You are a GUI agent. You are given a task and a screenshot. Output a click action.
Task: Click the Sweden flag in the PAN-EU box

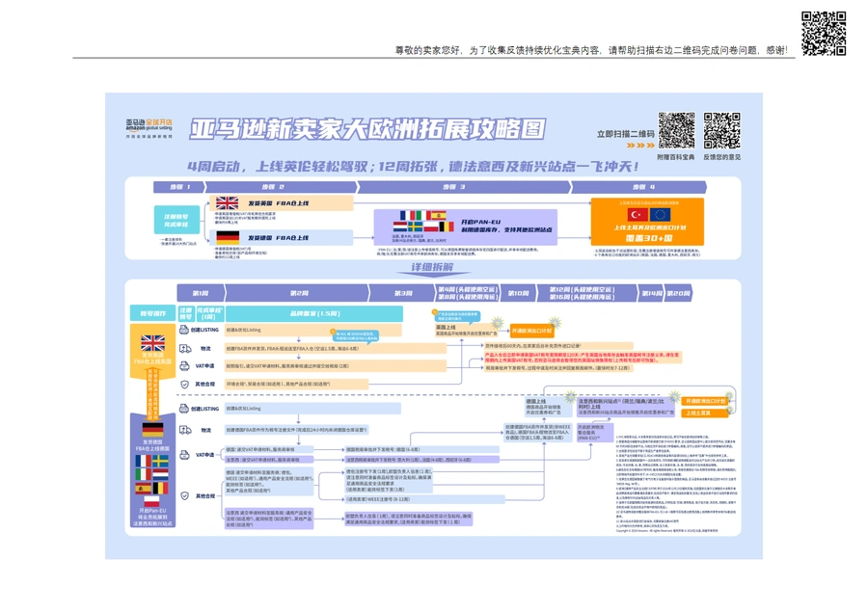click(416, 227)
